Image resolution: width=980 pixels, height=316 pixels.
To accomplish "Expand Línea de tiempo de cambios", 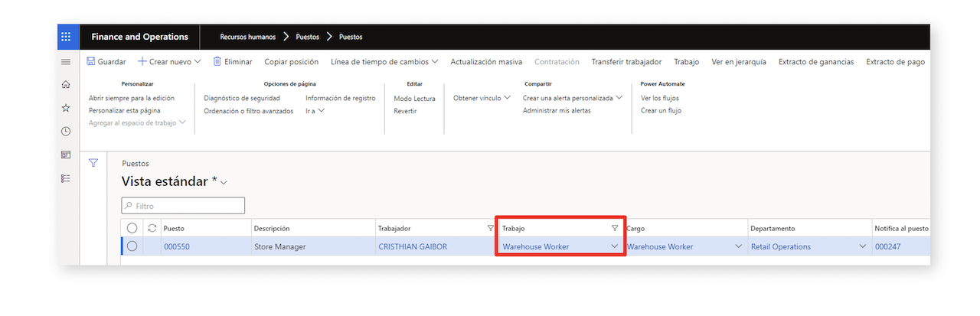I will (x=384, y=62).
